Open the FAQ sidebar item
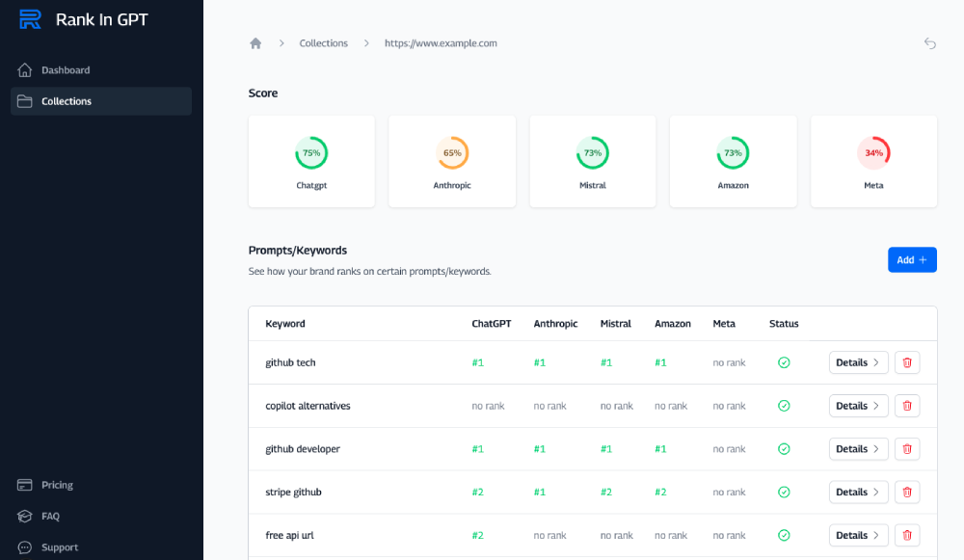 (101, 517)
